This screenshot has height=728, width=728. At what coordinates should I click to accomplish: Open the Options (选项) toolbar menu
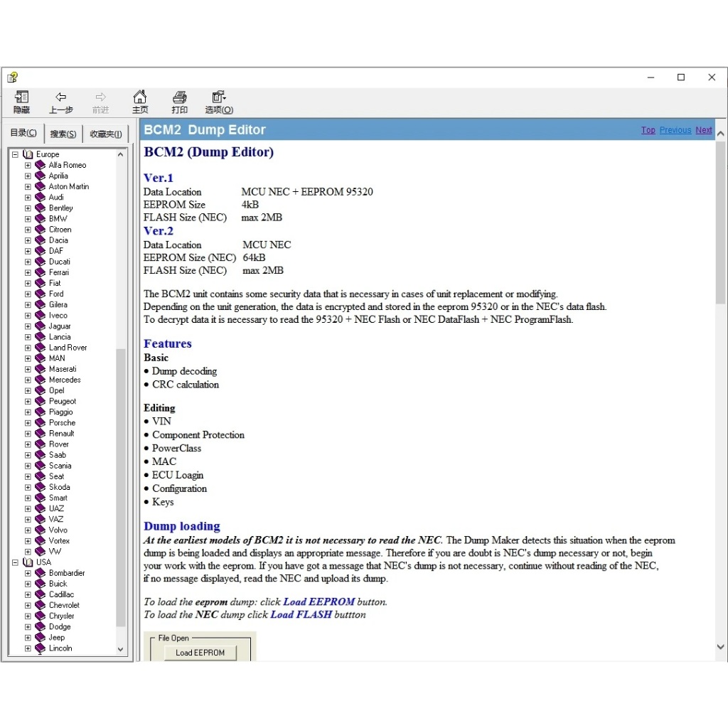(219, 97)
